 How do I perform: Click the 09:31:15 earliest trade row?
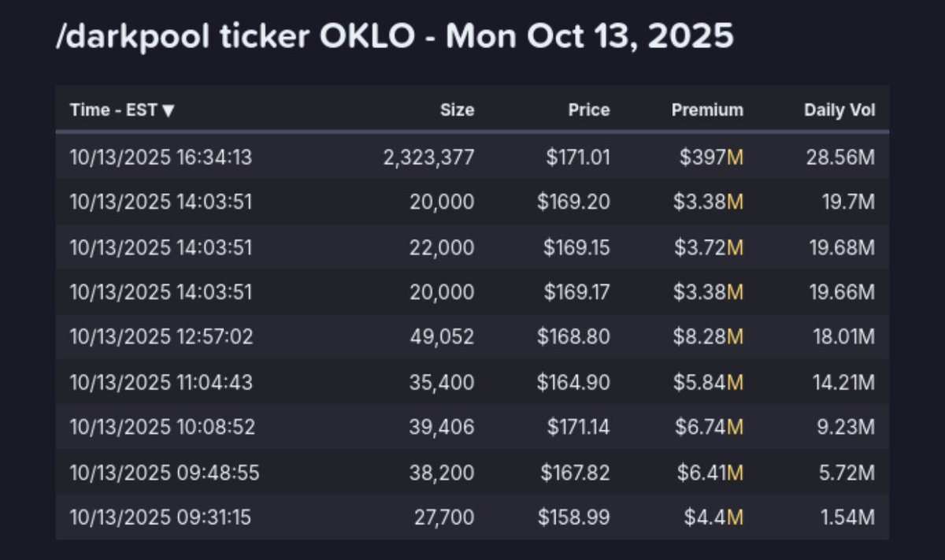coord(161,517)
